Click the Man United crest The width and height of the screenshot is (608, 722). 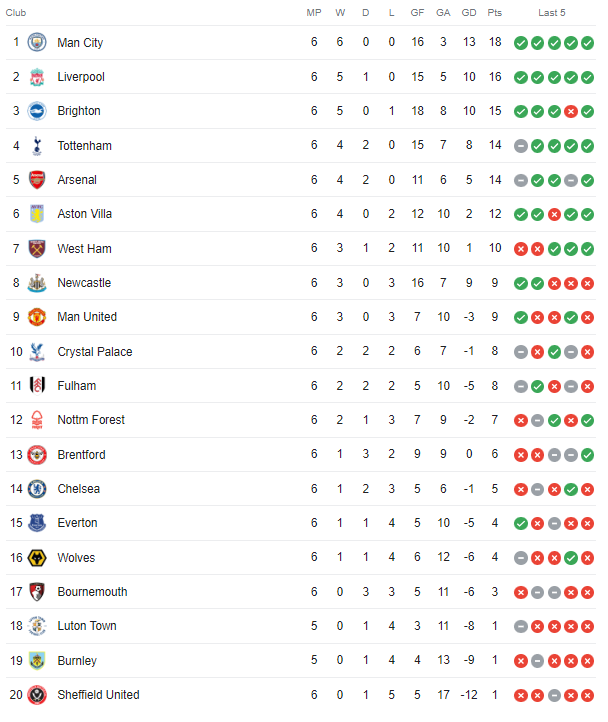click(37, 317)
